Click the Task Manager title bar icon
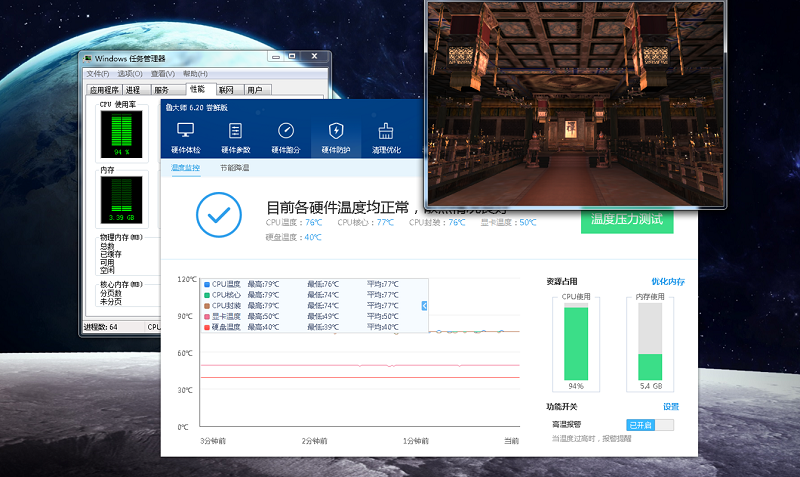This screenshot has height=477, width=800. (x=88, y=59)
